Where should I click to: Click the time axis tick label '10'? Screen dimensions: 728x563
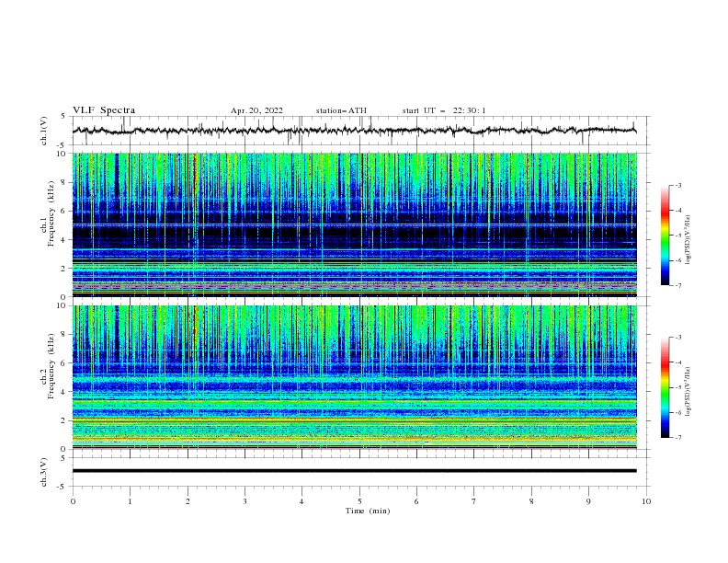coord(646,501)
